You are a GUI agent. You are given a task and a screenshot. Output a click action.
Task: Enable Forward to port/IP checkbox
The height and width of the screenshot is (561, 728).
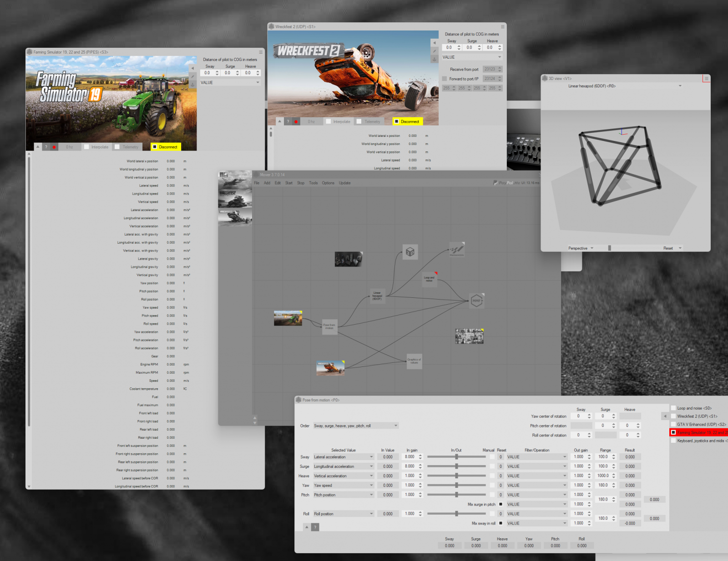445,79
